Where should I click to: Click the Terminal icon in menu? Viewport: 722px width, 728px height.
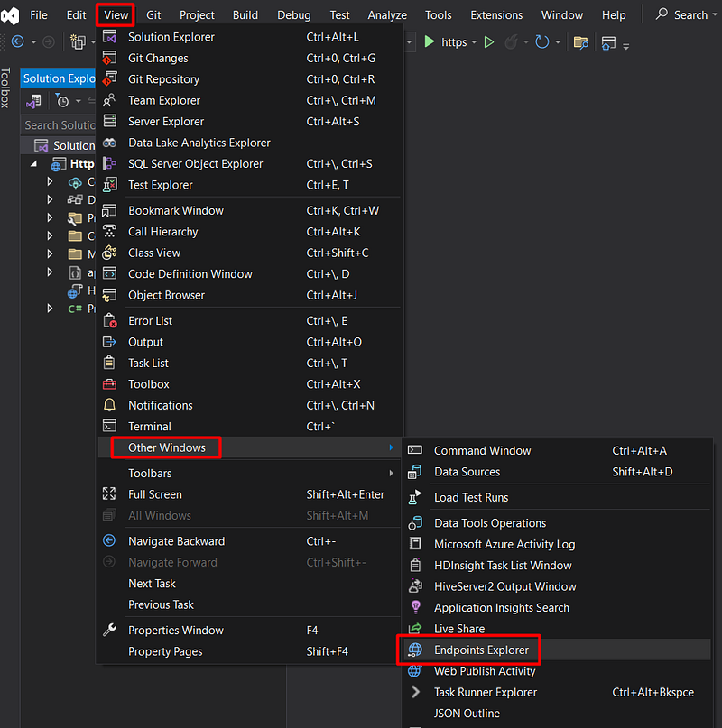(x=109, y=426)
